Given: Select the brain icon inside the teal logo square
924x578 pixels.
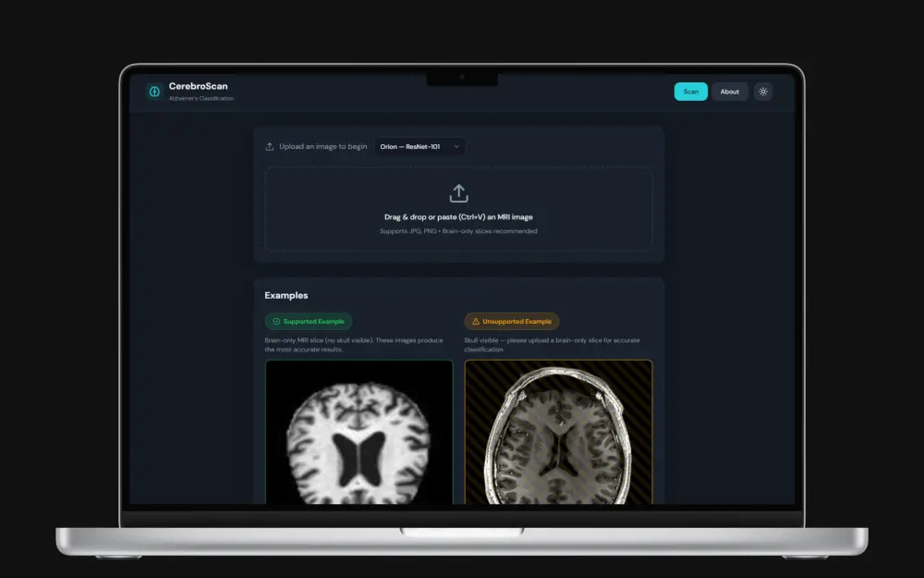Looking at the screenshot, I should click(153, 92).
